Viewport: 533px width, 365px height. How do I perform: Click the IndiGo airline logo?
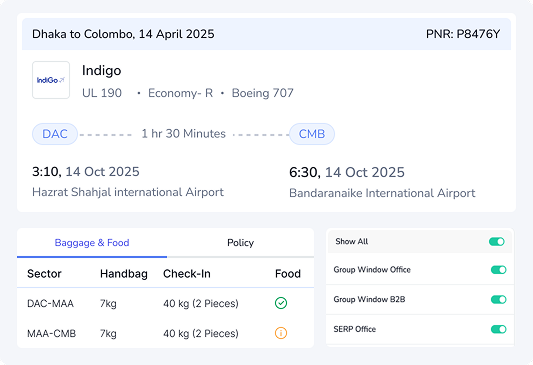click(x=51, y=80)
